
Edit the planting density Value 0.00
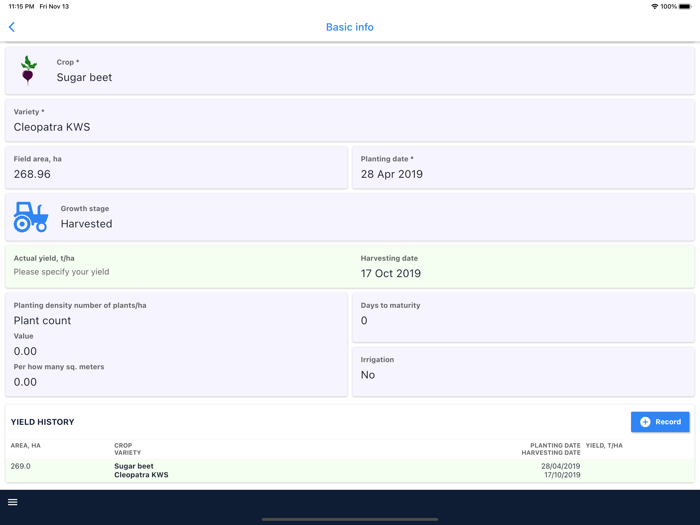pyautogui.click(x=25, y=351)
